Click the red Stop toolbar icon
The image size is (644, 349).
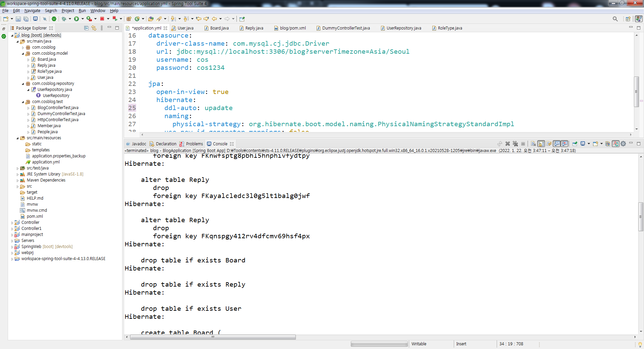(x=102, y=19)
